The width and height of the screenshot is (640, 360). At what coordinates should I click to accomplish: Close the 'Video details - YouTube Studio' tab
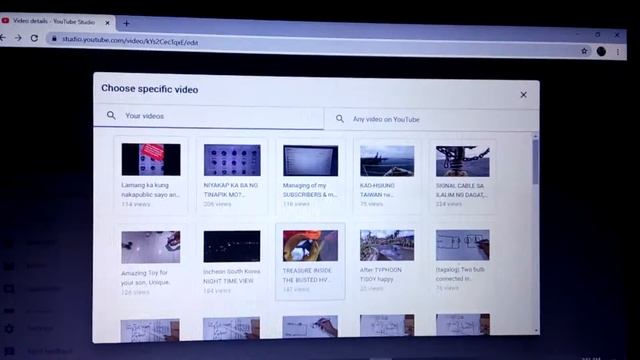pos(107,23)
